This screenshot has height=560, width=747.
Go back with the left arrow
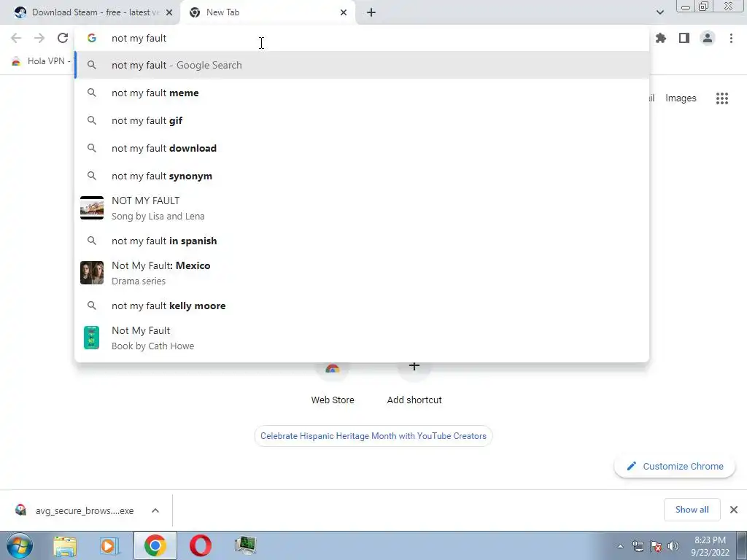coord(16,38)
